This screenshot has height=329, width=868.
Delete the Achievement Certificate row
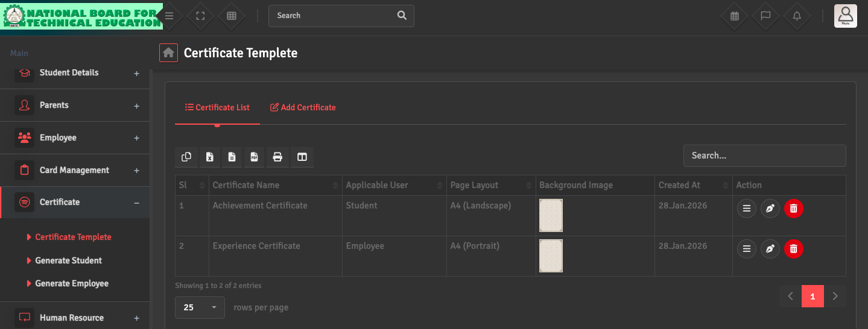click(x=793, y=209)
